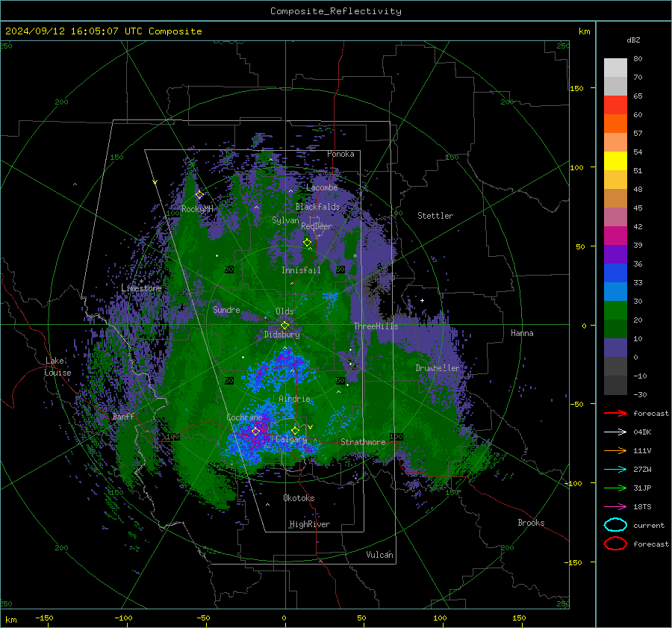Click the yellow diamond radar-center marker near Olds
This screenshot has height=628, width=672.
[x=284, y=326]
